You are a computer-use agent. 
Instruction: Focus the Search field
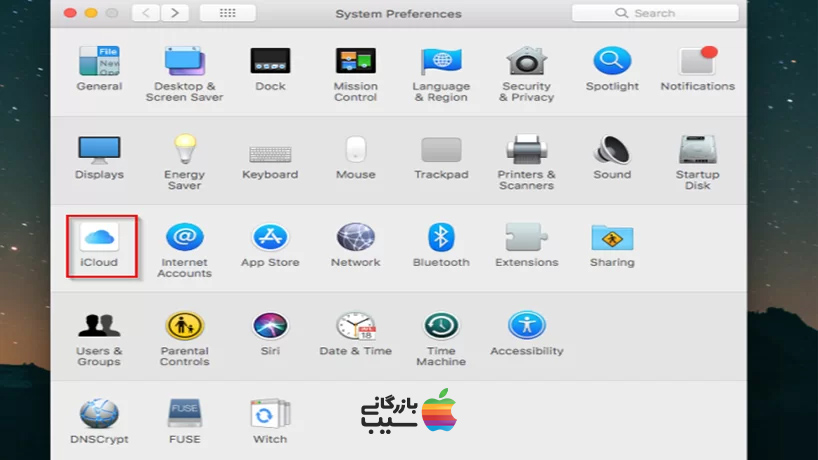[x=655, y=13]
